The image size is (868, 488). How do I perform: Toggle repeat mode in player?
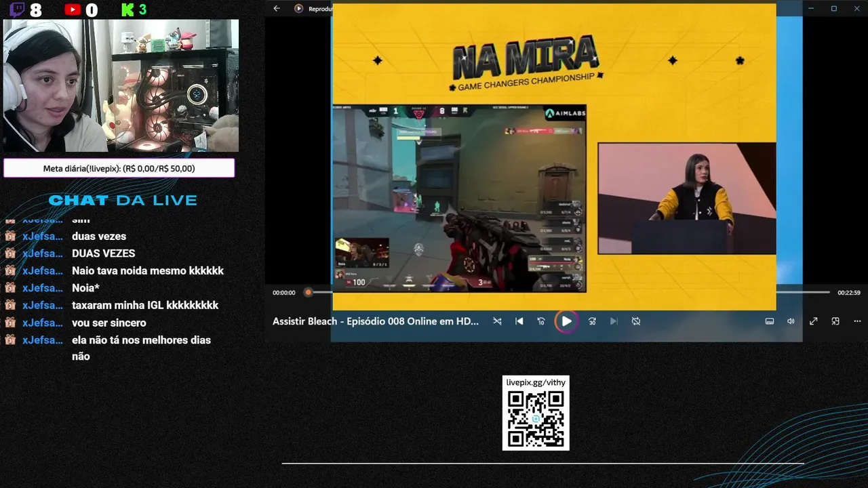tap(636, 321)
